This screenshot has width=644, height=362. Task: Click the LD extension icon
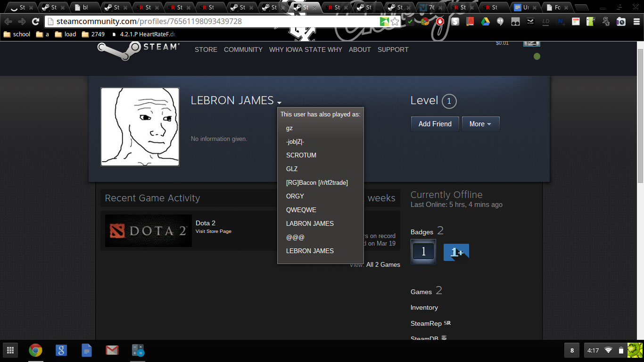(545, 21)
